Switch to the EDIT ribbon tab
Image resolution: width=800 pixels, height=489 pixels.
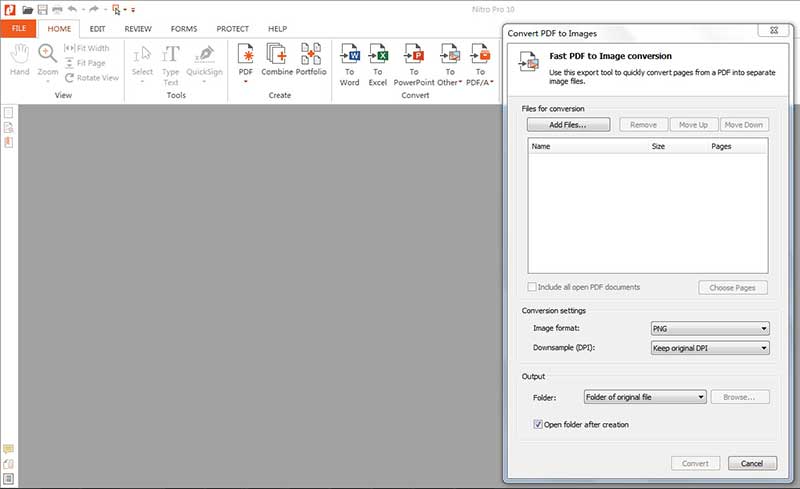(97, 29)
